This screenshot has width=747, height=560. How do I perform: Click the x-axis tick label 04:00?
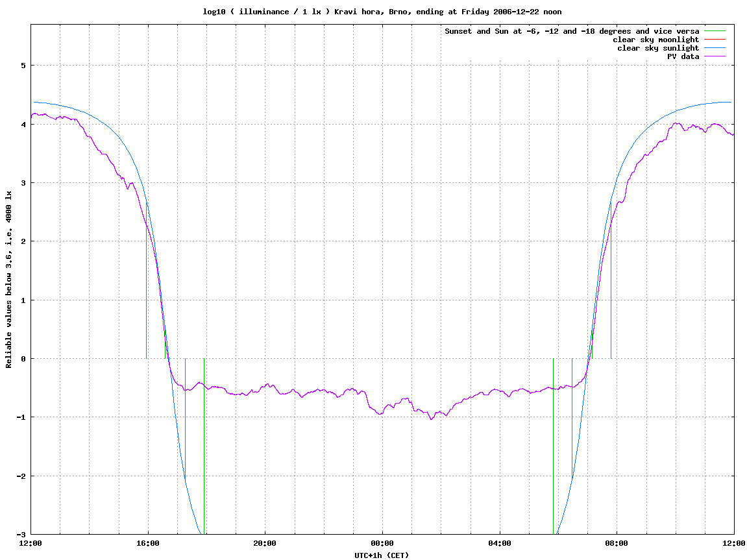tap(500, 543)
